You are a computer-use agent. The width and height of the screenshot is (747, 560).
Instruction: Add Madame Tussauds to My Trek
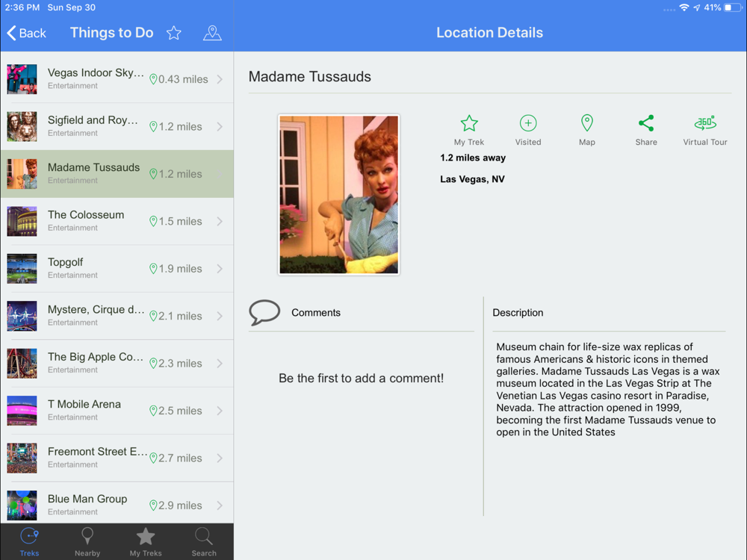[469, 130]
